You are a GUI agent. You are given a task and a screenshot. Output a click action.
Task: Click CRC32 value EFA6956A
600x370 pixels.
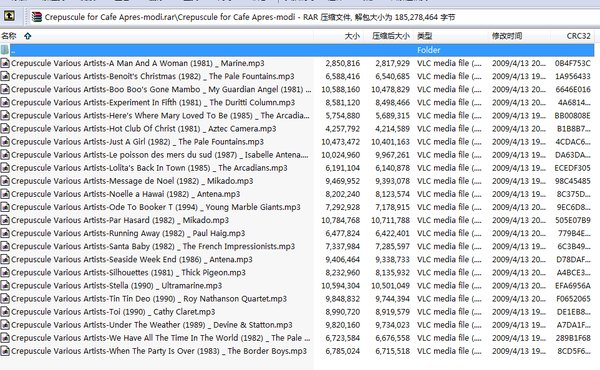point(573,285)
